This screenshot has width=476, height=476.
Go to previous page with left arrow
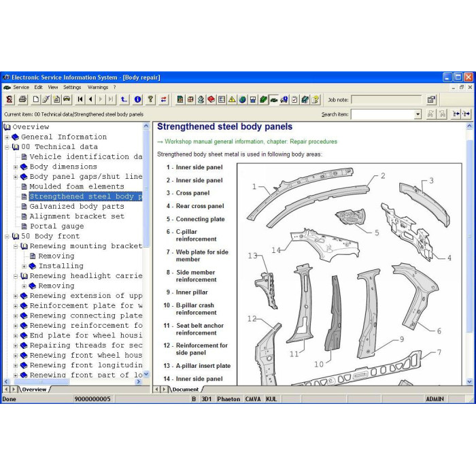click(90, 99)
